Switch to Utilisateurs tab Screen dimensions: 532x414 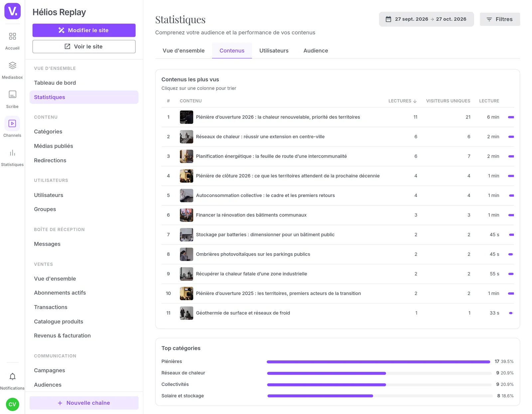pyautogui.click(x=274, y=51)
